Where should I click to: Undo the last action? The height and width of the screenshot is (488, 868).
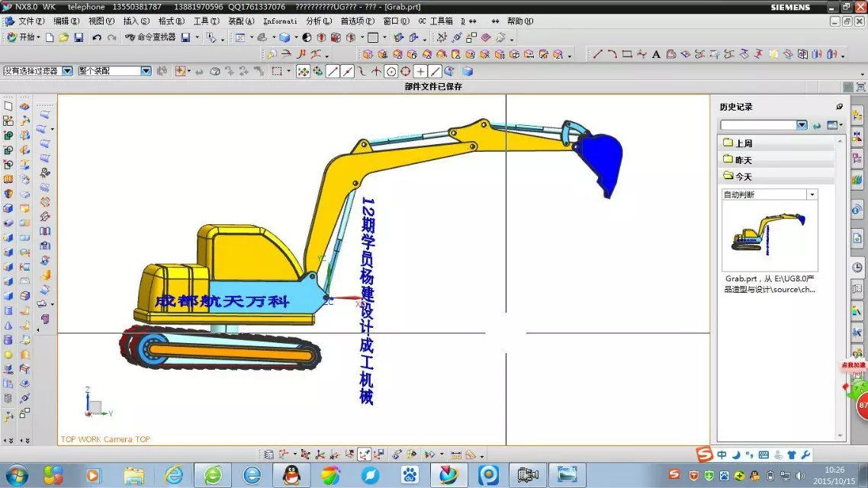coord(97,37)
